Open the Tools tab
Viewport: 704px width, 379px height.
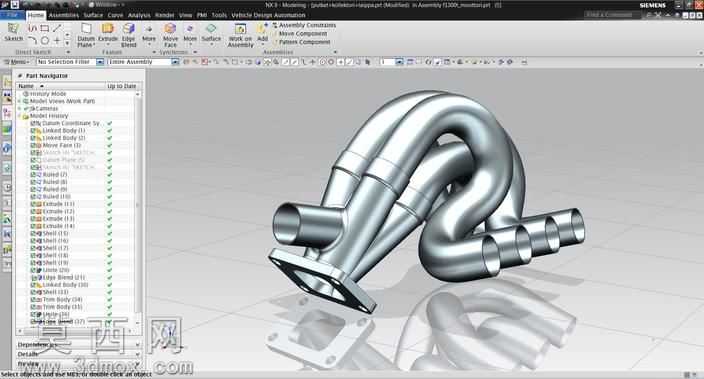point(219,15)
